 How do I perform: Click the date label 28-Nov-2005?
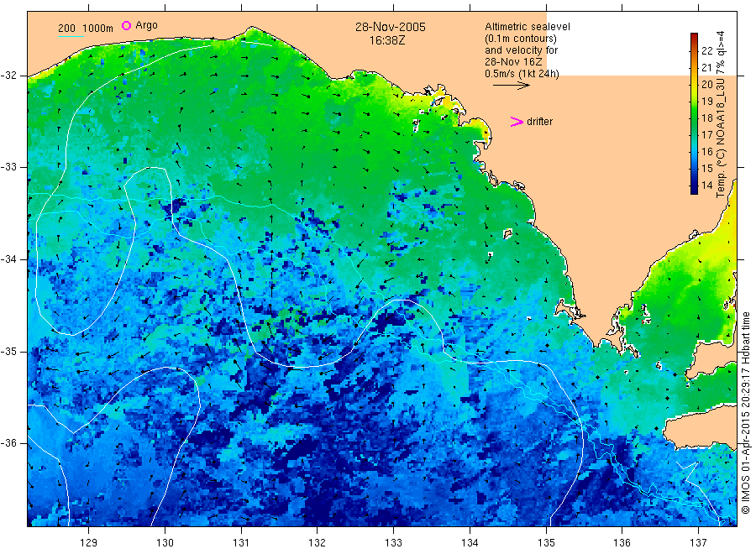(391, 27)
